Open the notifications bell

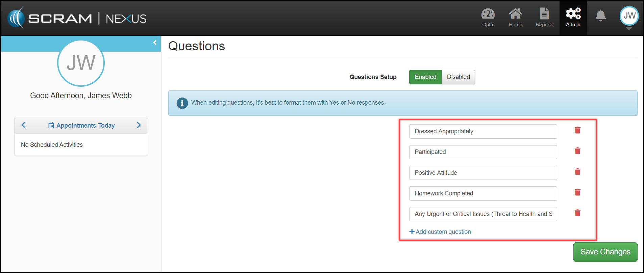pos(600,16)
